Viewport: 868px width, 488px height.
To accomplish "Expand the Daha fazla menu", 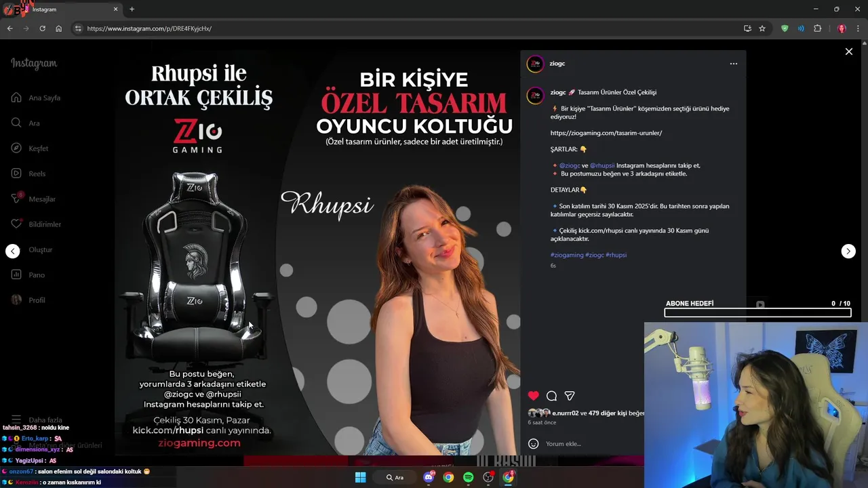I will (37, 420).
